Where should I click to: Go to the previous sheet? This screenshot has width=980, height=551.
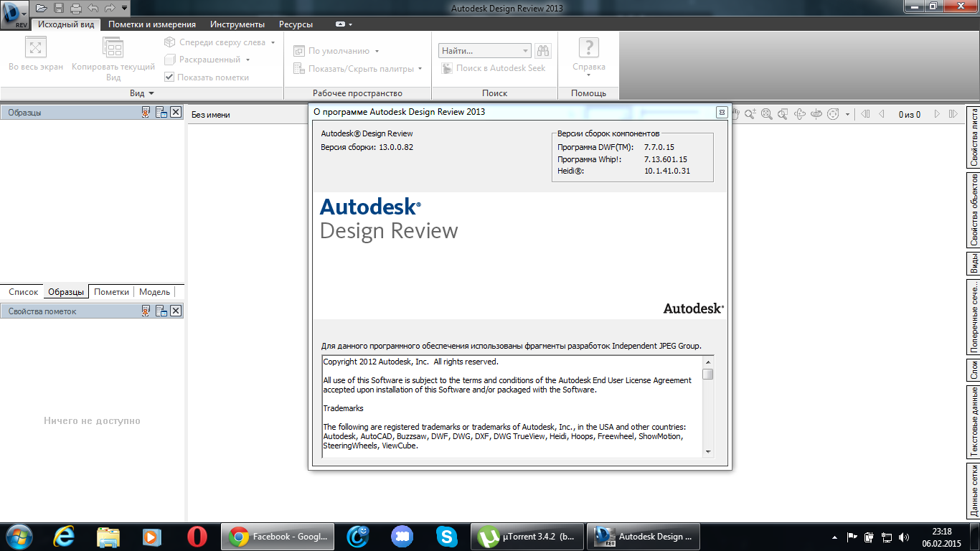pos(882,113)
